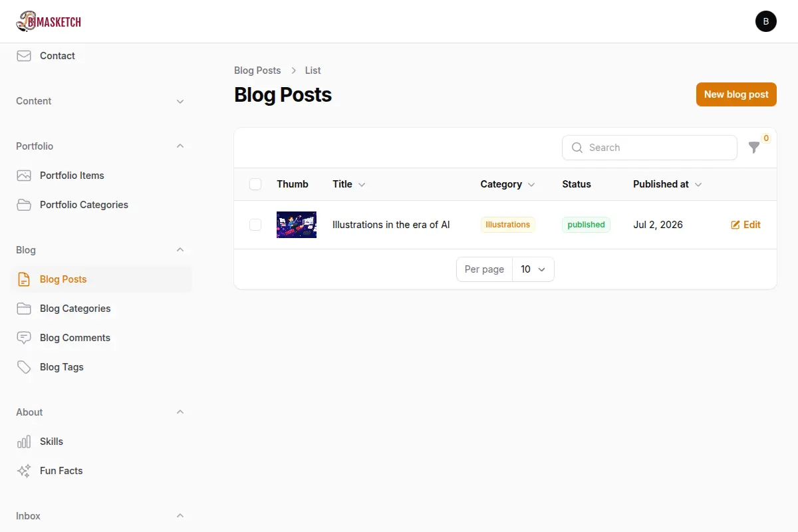Click the Skills bar chart icon

[x=24, y=442]
